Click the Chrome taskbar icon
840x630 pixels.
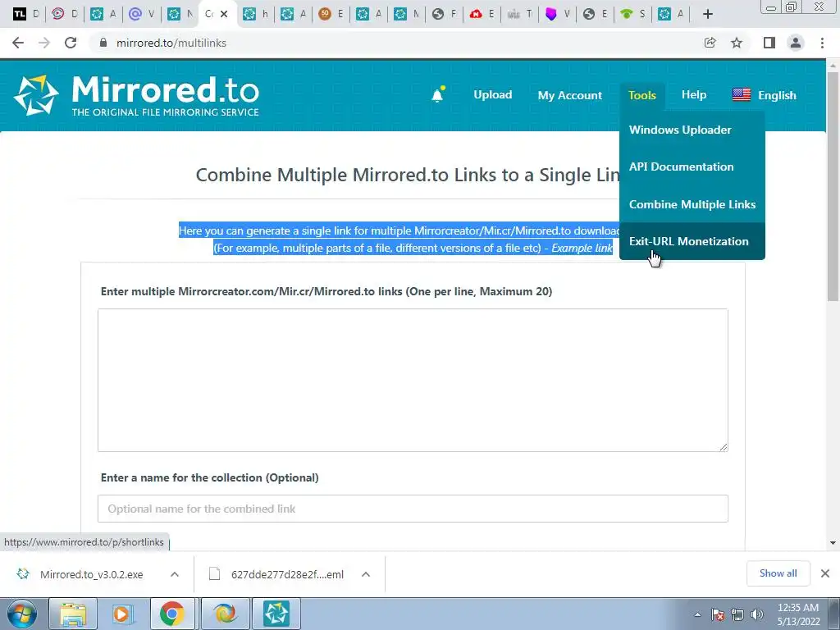coord(171,614)
